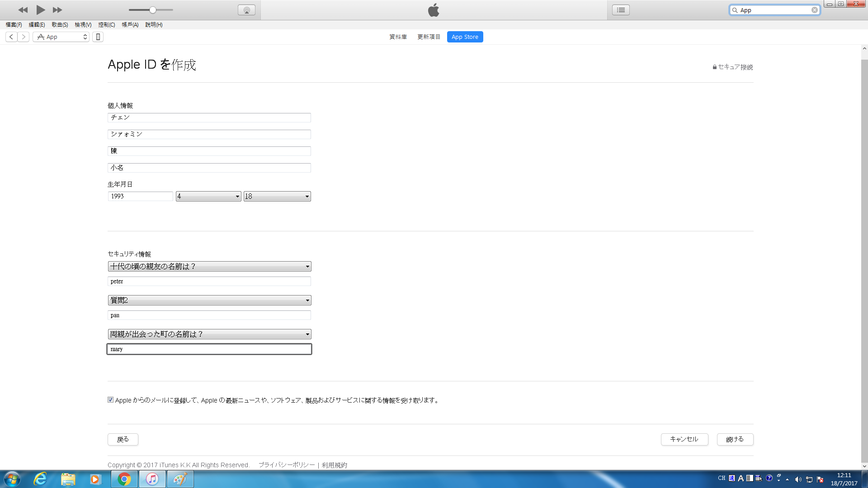Open the Up Next list icon
Viewport: 868px width, 488px height.
point(621,10)
